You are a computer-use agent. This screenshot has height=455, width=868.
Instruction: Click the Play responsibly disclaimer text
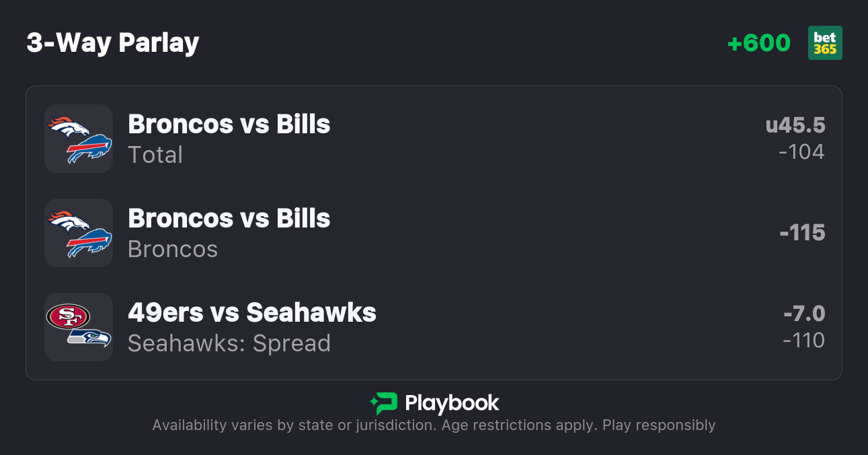point(658,425)
